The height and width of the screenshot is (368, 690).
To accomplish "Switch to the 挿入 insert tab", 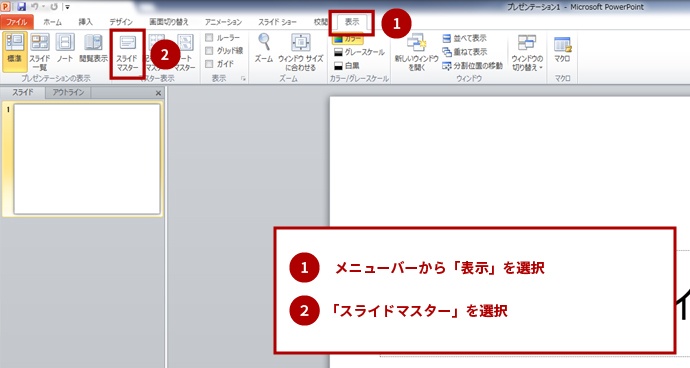I will 85,22.
